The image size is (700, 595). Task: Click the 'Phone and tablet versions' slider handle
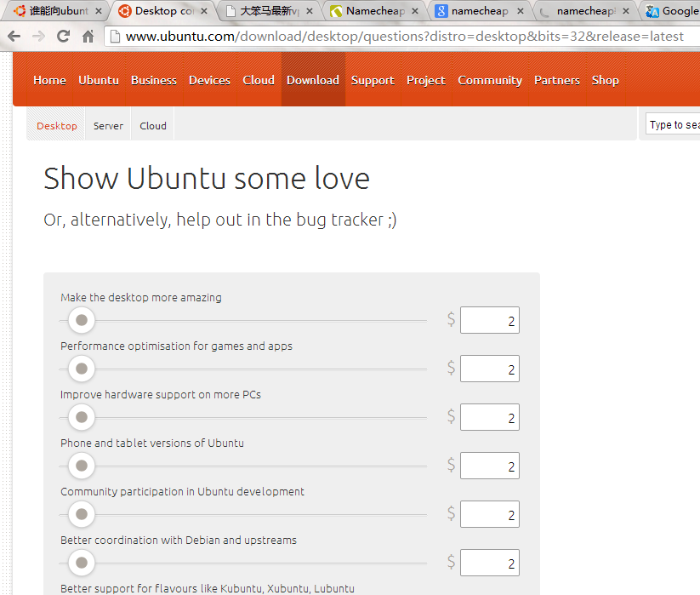click(x=82, y=466)
